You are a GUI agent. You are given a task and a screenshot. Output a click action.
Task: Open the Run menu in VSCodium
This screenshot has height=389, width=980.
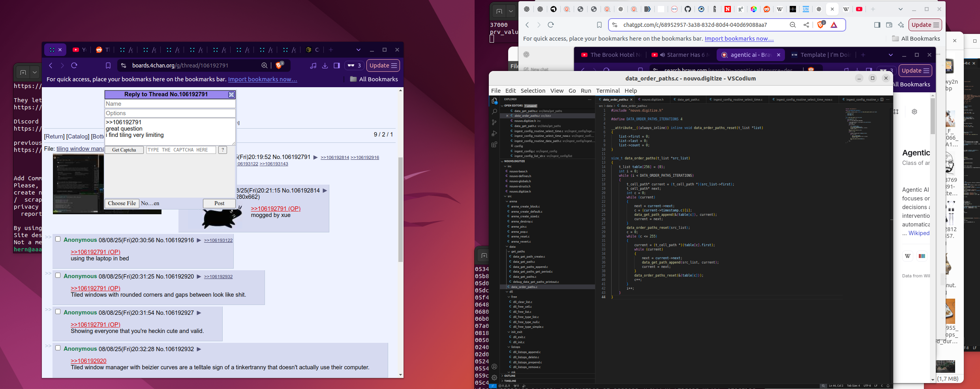coord(586,91)
